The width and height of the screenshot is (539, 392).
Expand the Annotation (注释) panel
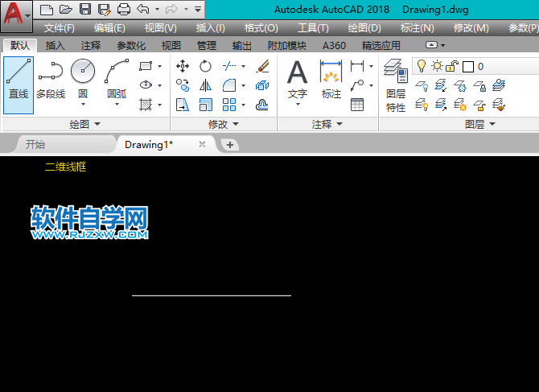(327, 124)
